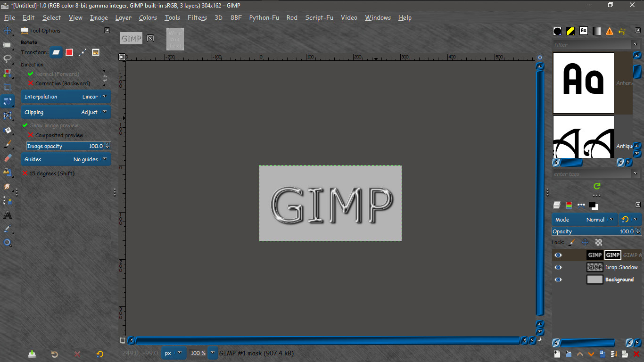Select the Zoom magnifier tool
Screen dimensions: 644x362
8,243
